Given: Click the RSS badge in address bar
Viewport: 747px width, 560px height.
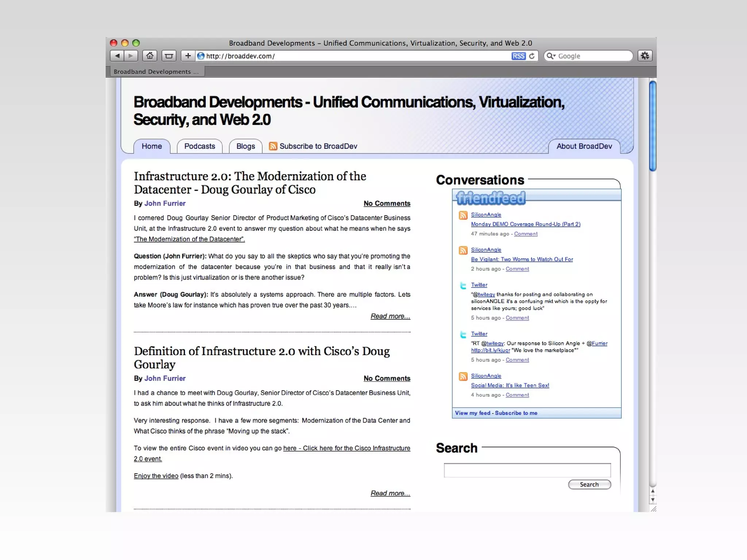Looking at the screenshot, I should [x=518, y=56].
